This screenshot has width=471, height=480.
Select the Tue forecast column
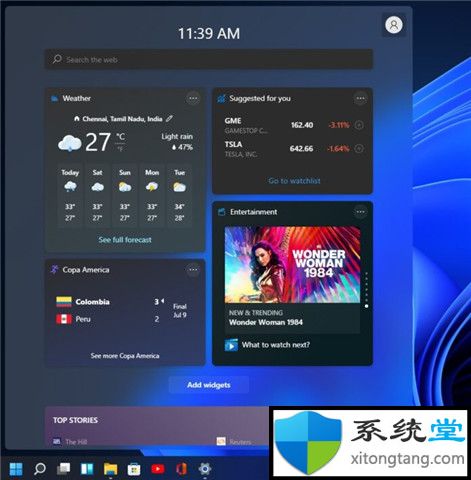[179, 195]
